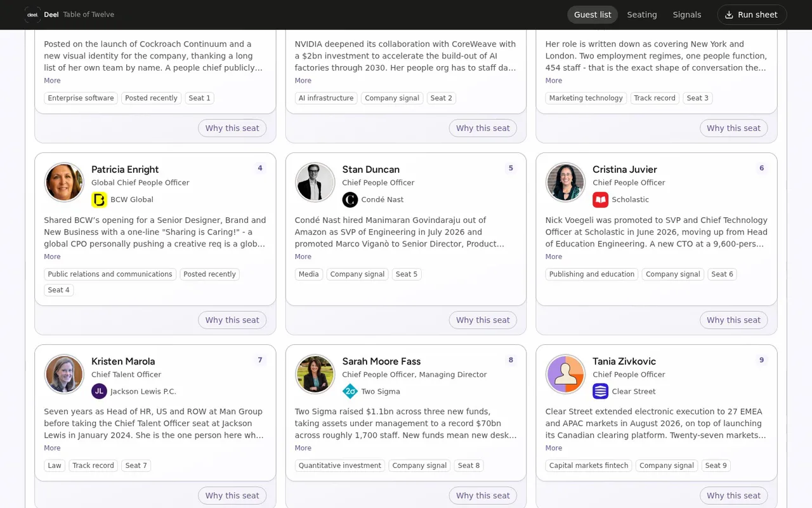Screen dimensions: 812x508
Task: Open Cristina Juvier's profile photo
Action: click(x=566, y=182)
